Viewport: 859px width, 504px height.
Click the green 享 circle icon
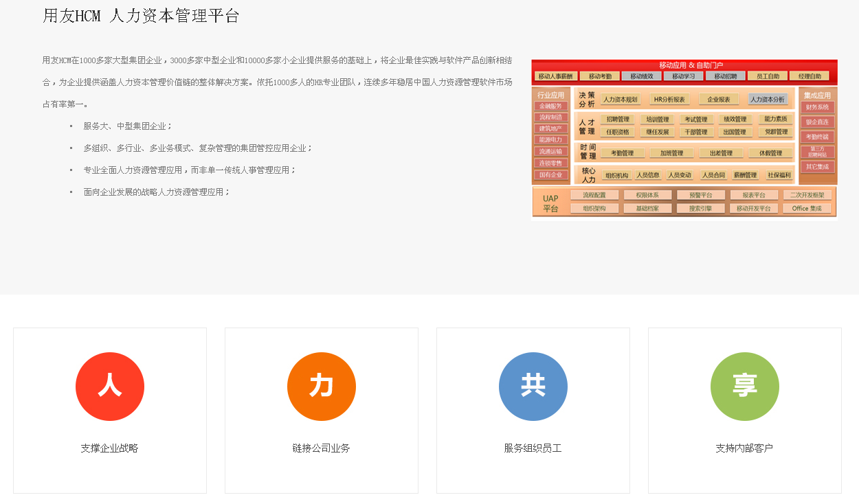coord(745,387)
